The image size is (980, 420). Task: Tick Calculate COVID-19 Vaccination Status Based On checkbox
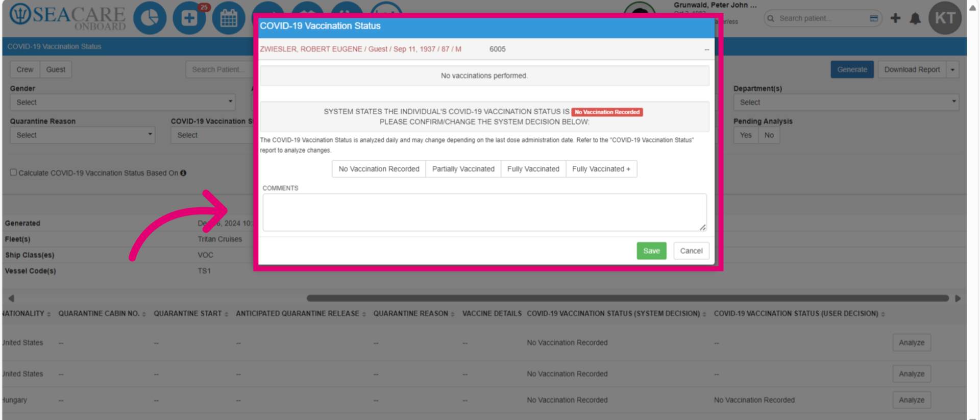[x=13, y=172]
